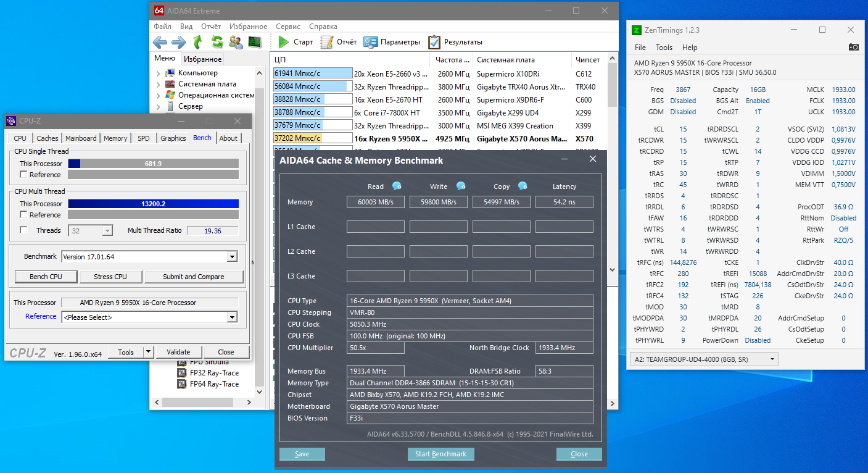Image resolution: width=868 pixels, height=473 pixels.
Task: Click the info bubble next to Copy
Action: tap(523, 186)
